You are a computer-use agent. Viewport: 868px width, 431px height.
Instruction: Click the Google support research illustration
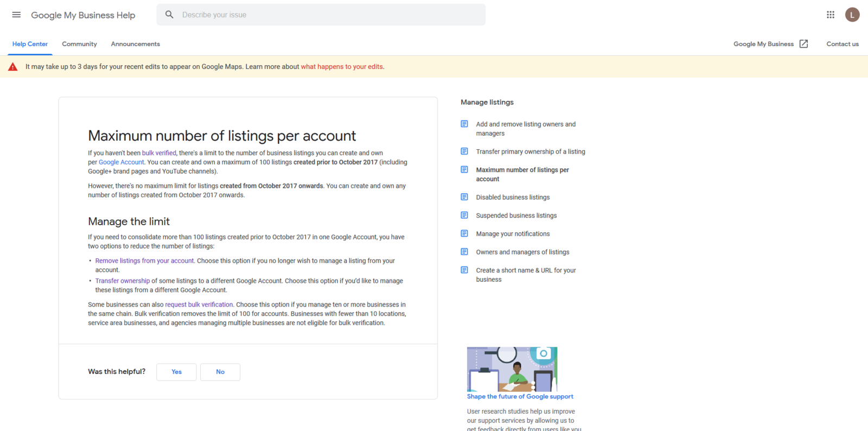tap(512, 369)
